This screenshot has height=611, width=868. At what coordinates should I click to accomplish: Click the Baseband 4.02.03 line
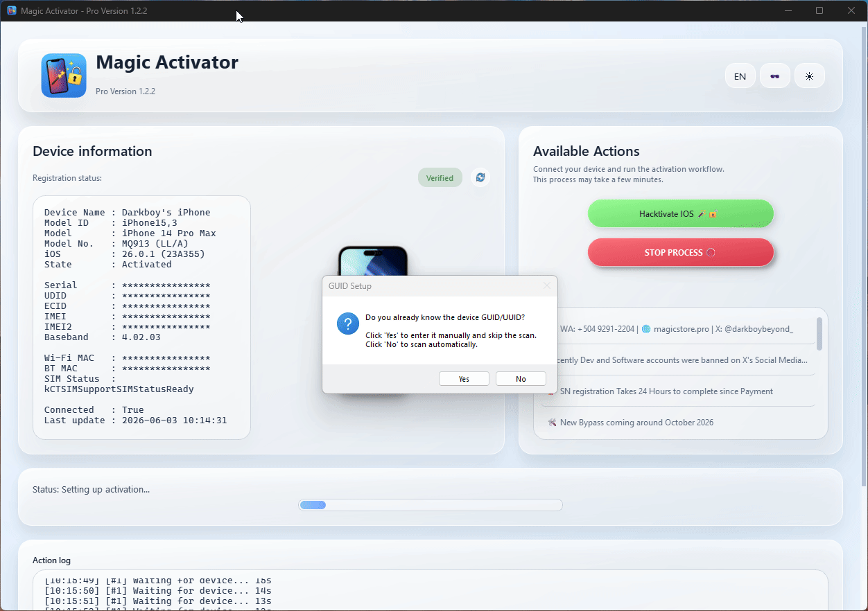pos(103,337)
